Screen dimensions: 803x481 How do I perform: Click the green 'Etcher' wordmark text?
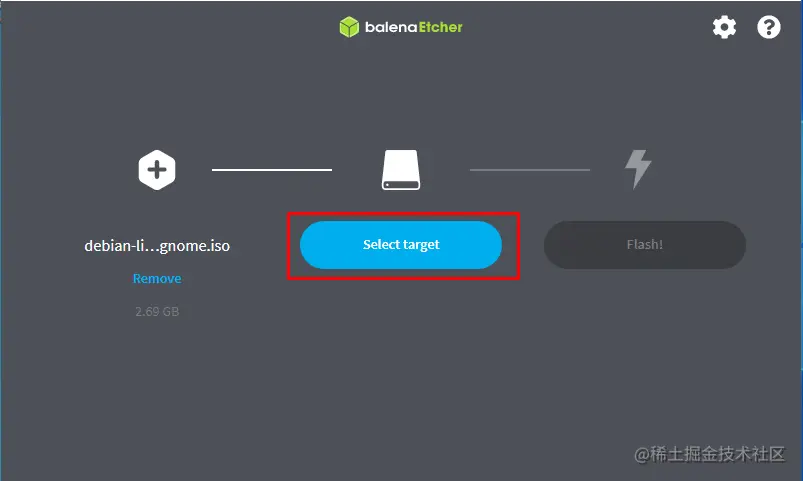click(x=440, y=27)
